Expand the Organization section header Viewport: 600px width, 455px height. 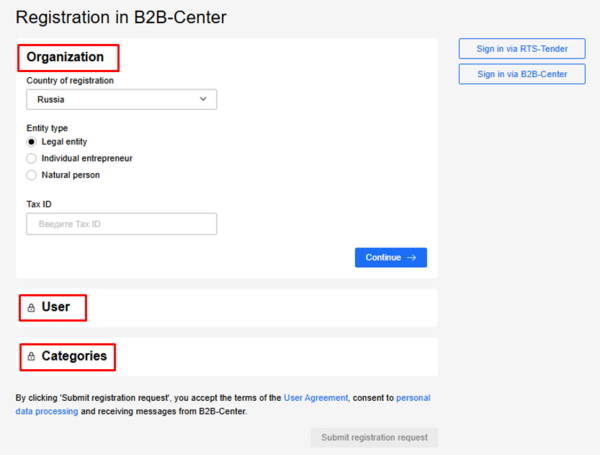point(66,57)
